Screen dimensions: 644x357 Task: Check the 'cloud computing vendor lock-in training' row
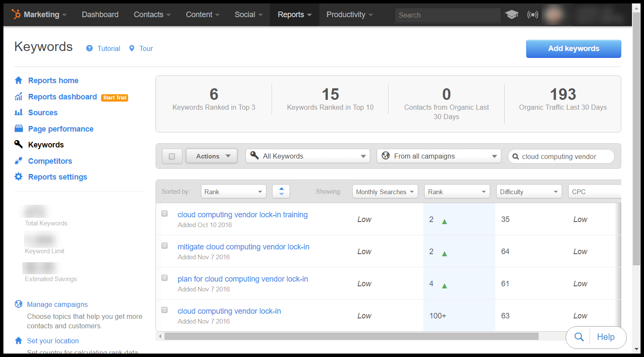point(165,213)
